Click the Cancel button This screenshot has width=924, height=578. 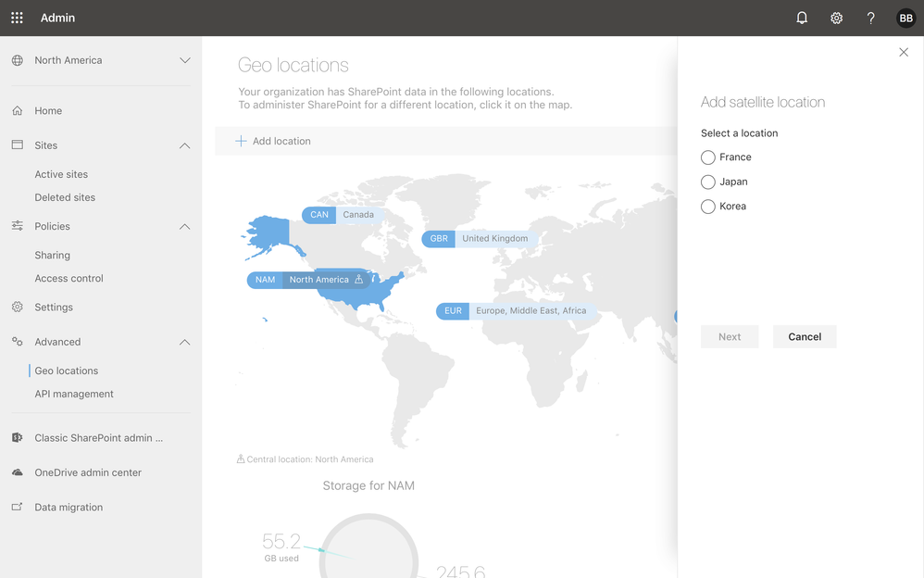coord(805,337)
